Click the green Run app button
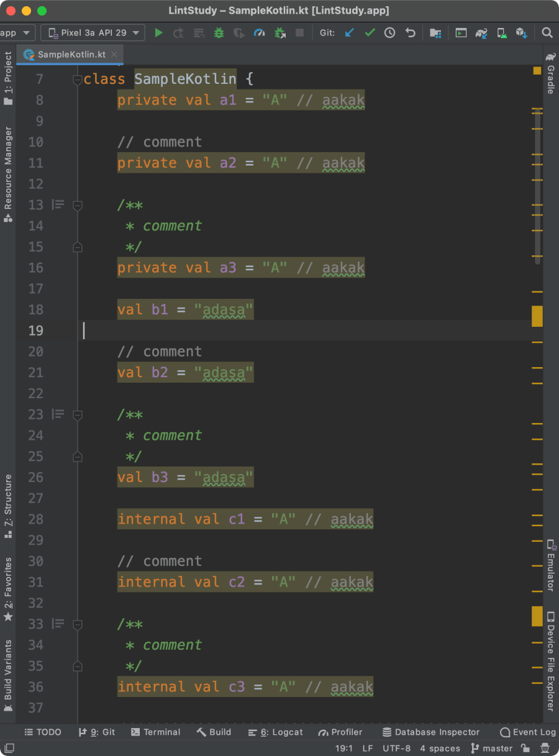 159,33
